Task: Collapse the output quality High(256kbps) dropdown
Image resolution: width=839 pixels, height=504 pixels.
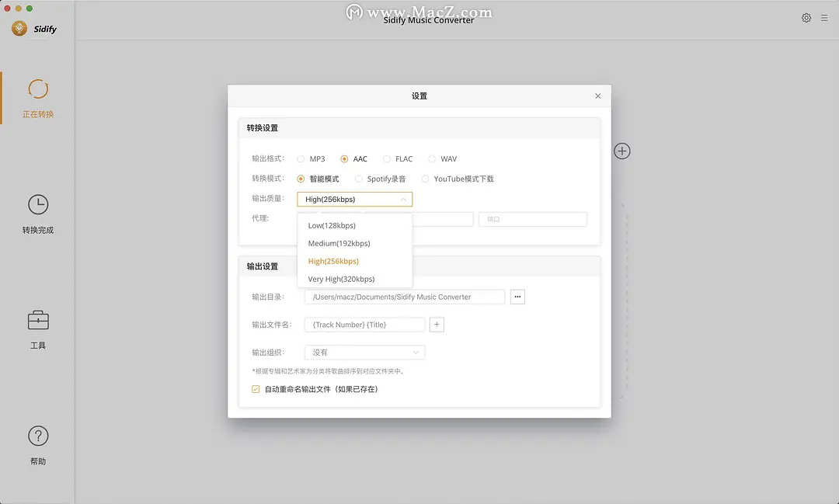Action: pos(355,200)
